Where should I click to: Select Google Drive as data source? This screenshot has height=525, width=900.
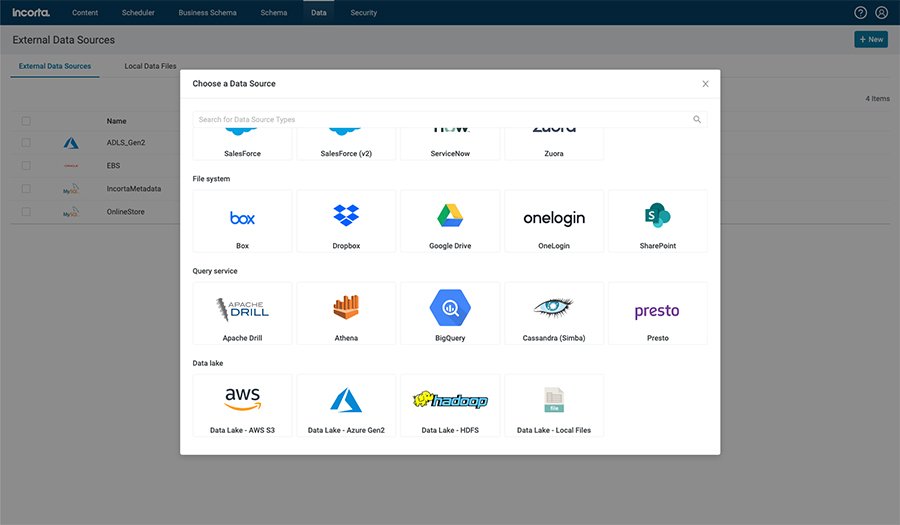(x=450, y=221)
